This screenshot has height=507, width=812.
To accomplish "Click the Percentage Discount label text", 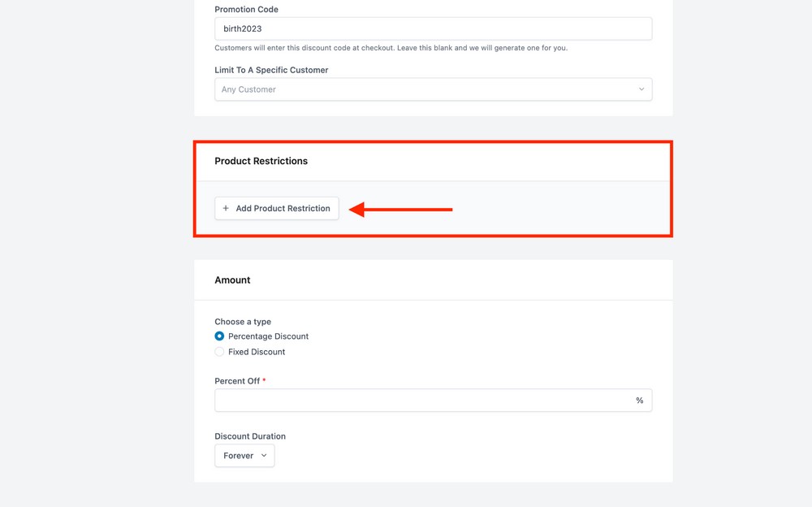I will (268, 336).
